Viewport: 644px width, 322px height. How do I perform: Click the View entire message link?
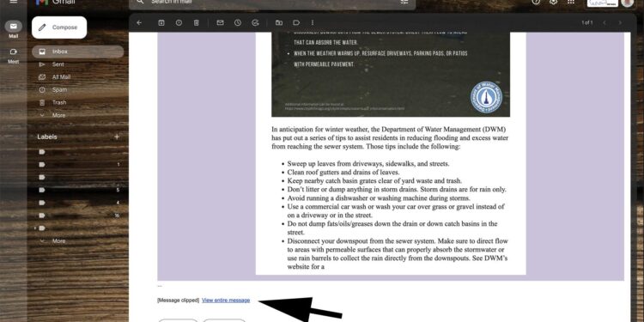[226, 301]
